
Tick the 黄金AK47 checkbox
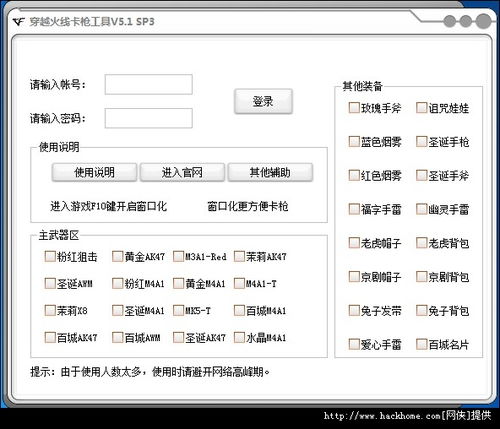tap(118, 256)
